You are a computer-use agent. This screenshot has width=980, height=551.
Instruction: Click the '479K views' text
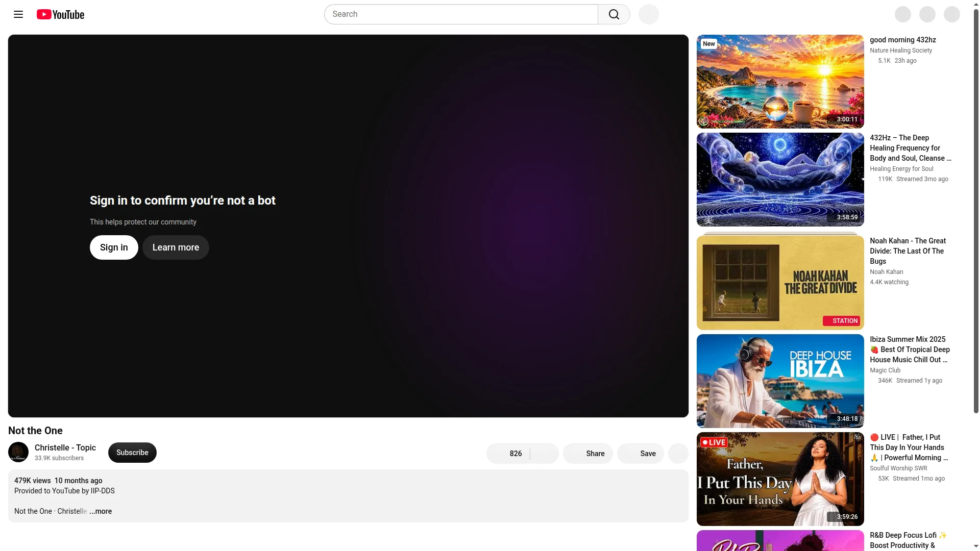(x=33, y=481)
